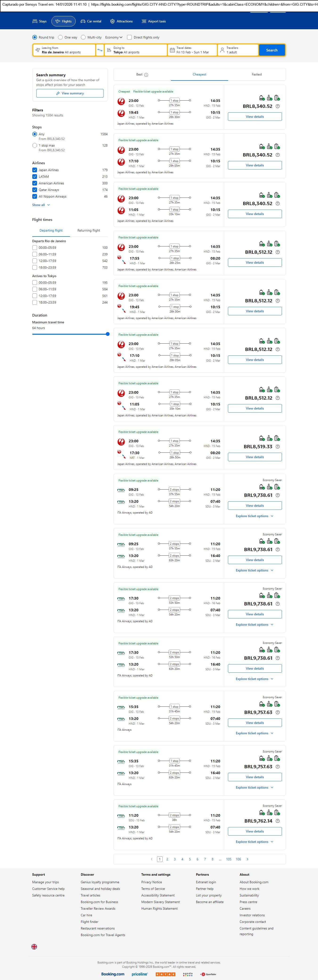The width and height of the screenshot is (318, 980).
Task: Click the calendar icon in Travel dates field
Action: [172, 50]
